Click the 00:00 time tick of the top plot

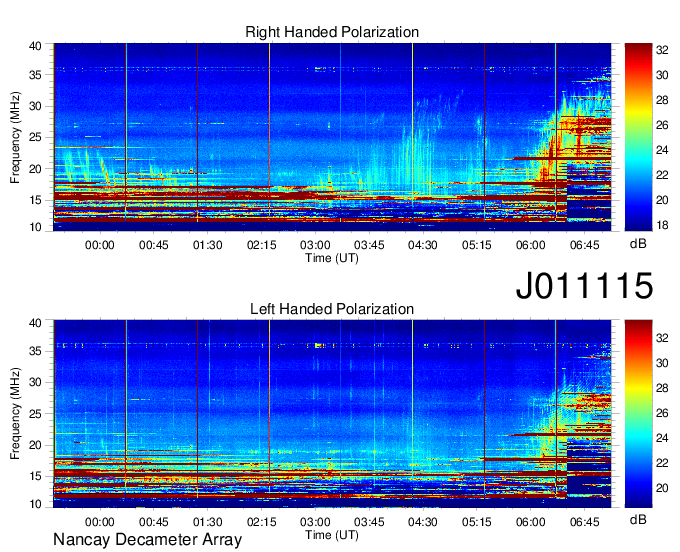point(100,245)
